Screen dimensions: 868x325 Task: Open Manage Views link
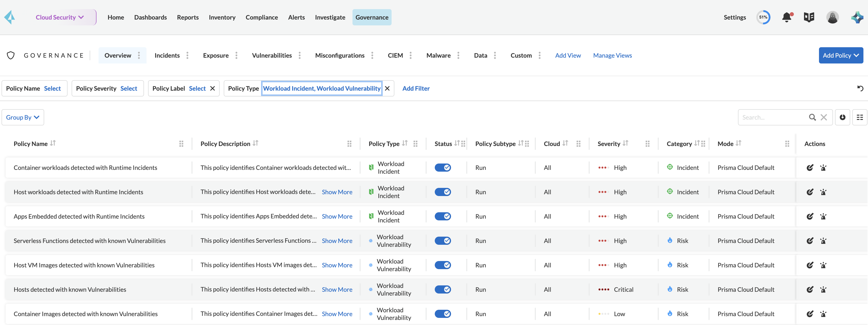coord(612,55)
